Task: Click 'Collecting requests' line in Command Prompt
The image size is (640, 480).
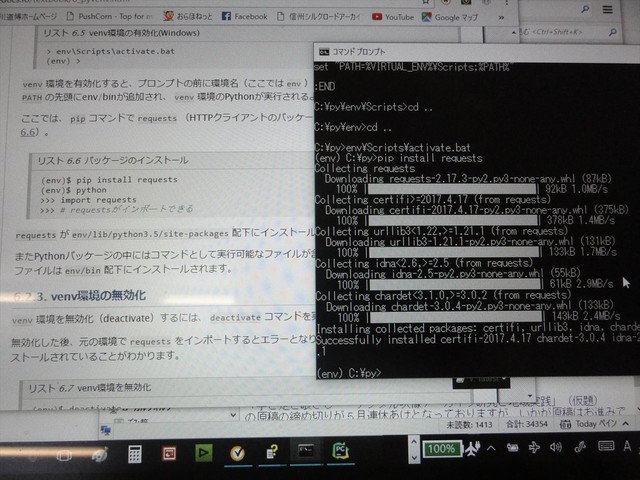Action: coord(365,169)
